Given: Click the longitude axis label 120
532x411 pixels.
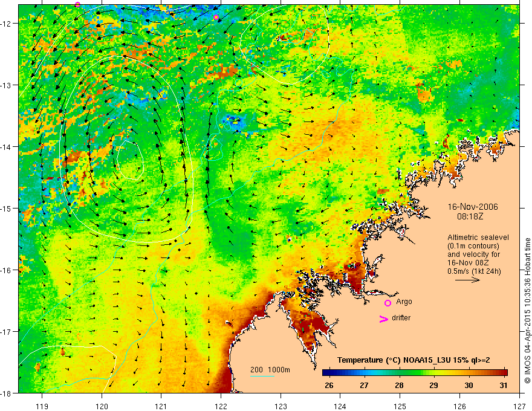Looking at the screenshot, I should click(x=102, y=406).
